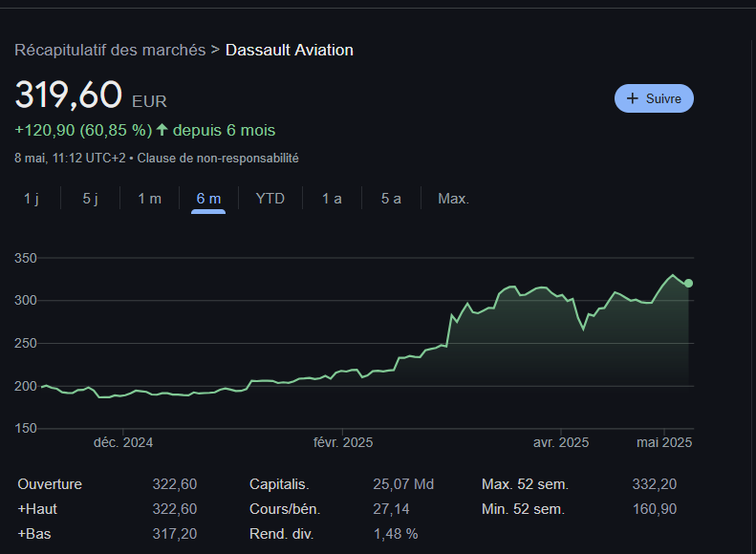
Task: Open Récapitulatif des marchés breadcrumb link
Action: (110, 50)
